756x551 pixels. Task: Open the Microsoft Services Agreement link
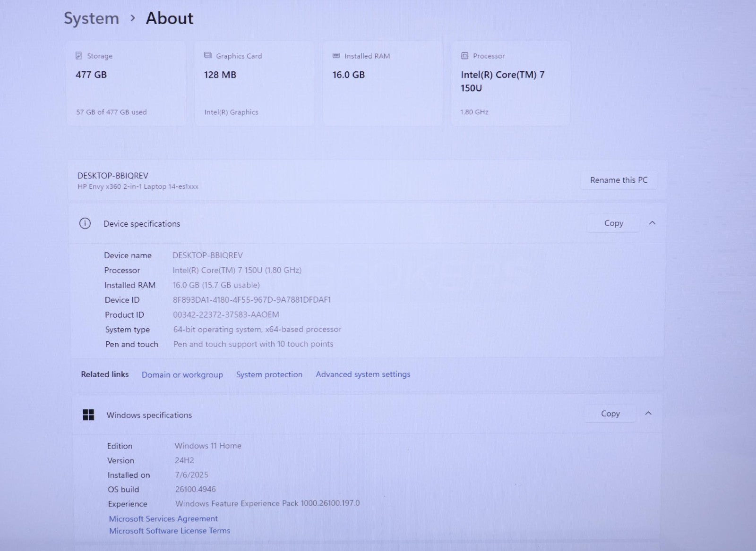click(163, 518)
